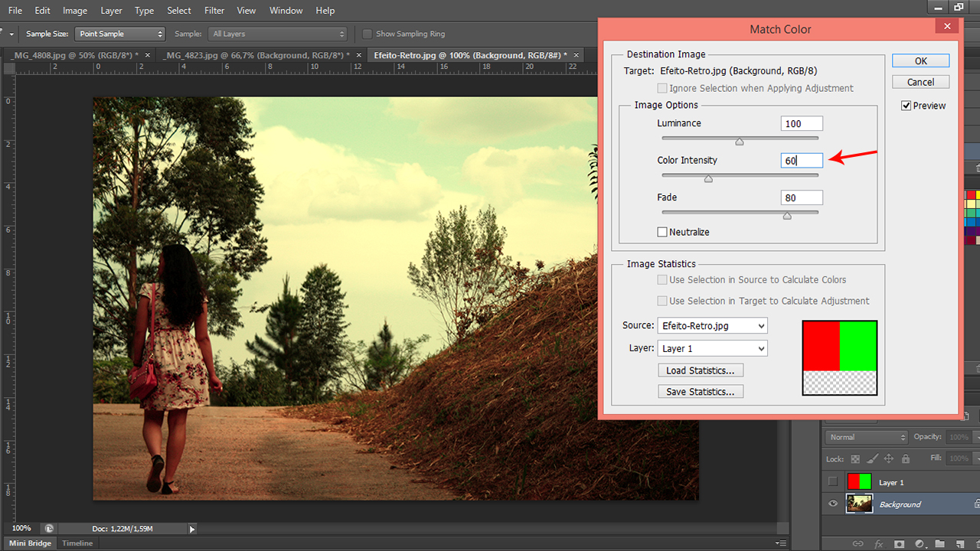Open the Filter menu
This screenshot has height=551, width=980.
click(214, 11)
